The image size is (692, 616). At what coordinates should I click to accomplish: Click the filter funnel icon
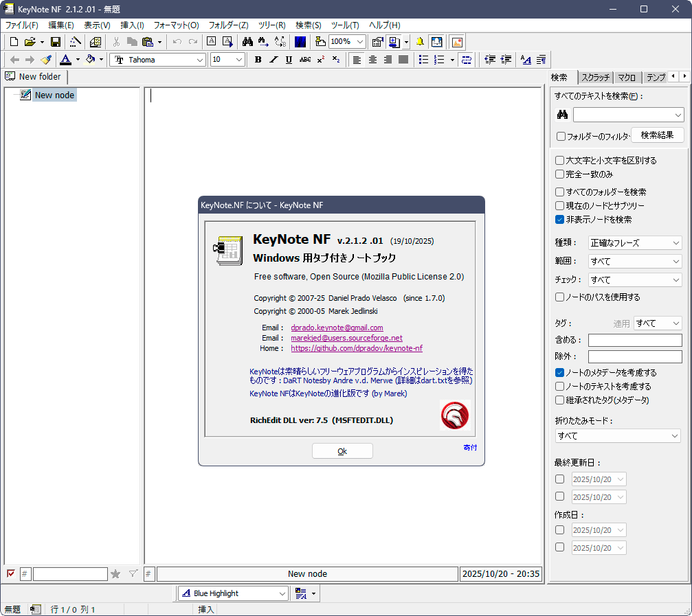[x=133, y=573]
